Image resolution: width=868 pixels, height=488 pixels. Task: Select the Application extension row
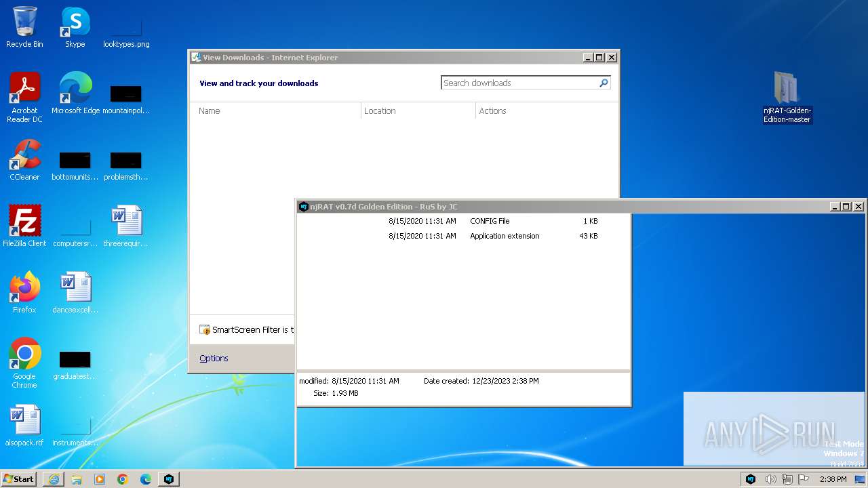pos(464,236)
